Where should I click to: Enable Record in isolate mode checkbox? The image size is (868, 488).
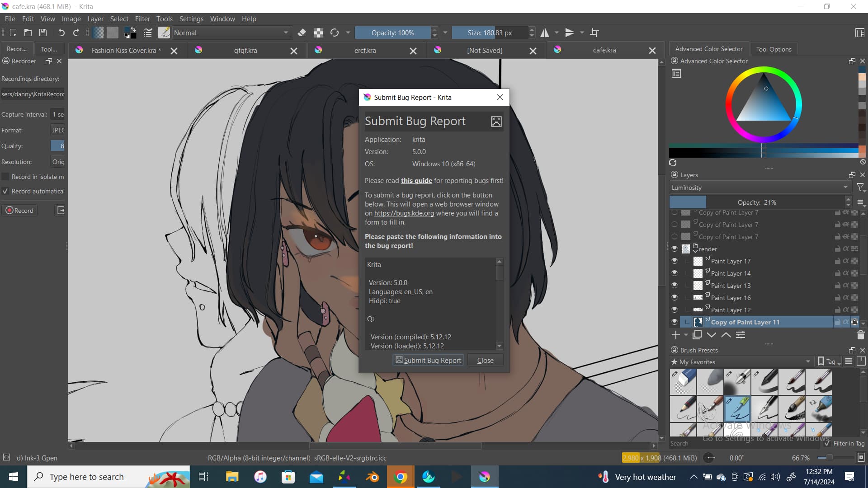point(5,177)
